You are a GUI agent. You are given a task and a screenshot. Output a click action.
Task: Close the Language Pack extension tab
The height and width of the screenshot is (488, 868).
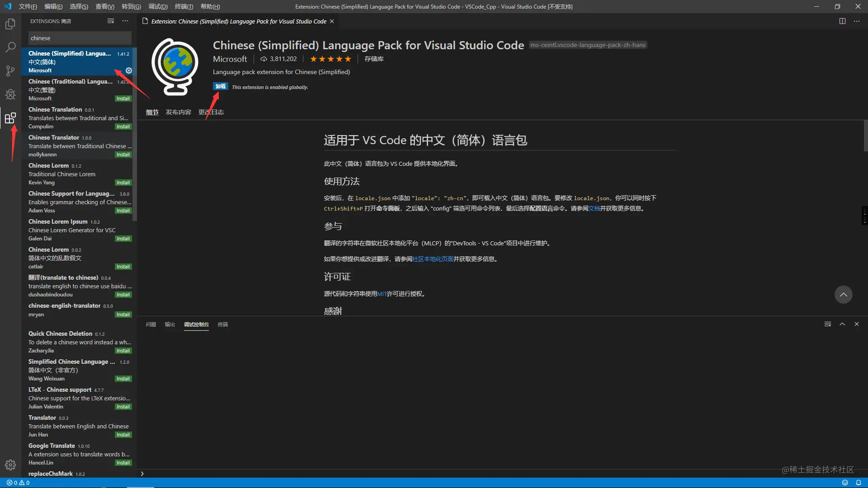pyautogui.click(x=332, y=21)
